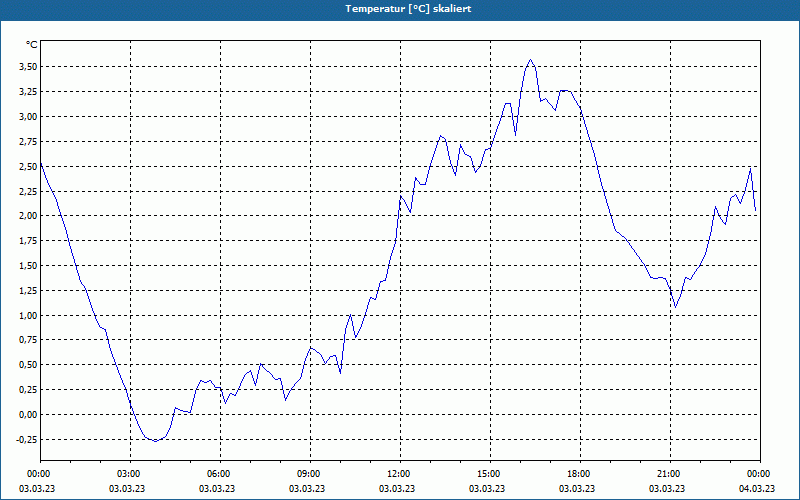
Task: Click the 03.03.23 date under 12:00
Action: [x=397, y=489]
